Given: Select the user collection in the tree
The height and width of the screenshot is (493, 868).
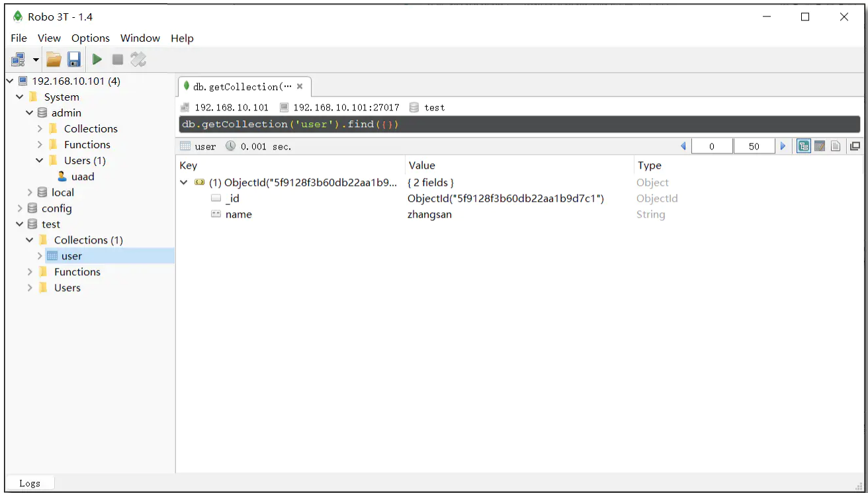Looking at the screenshot, I should (x=71, y=256).
